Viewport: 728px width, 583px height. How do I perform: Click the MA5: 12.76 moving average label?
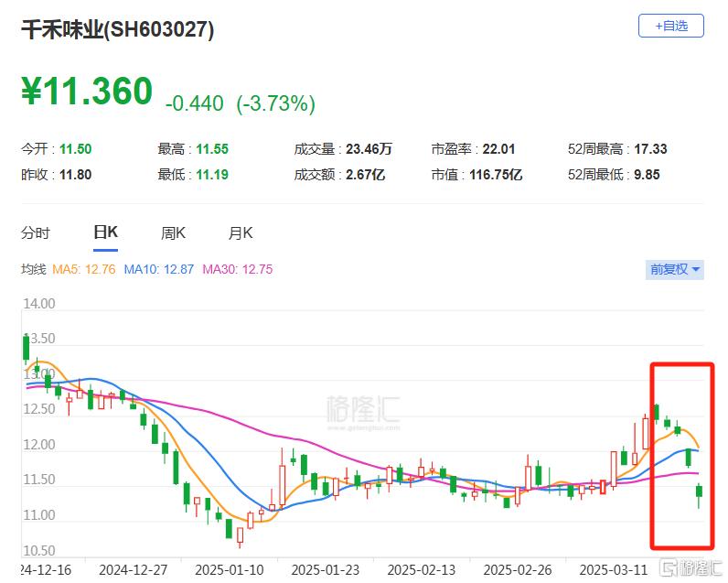point(83,269)
